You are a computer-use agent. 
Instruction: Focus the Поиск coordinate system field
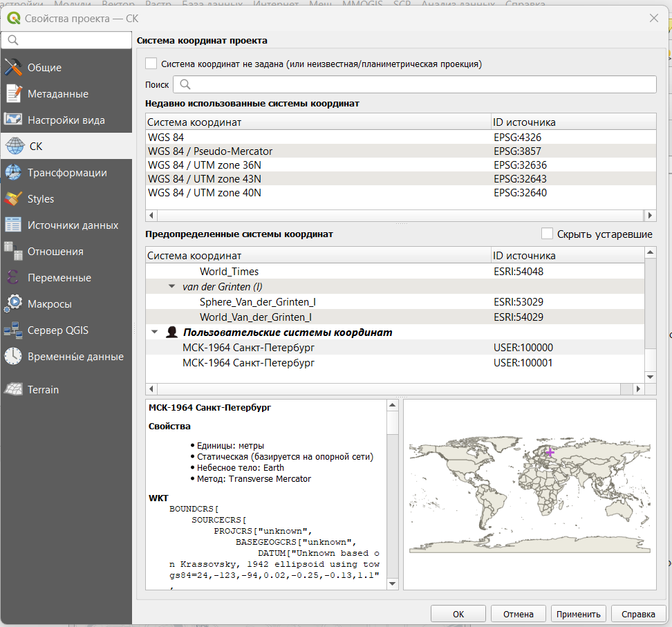click(x=414, y=84)
